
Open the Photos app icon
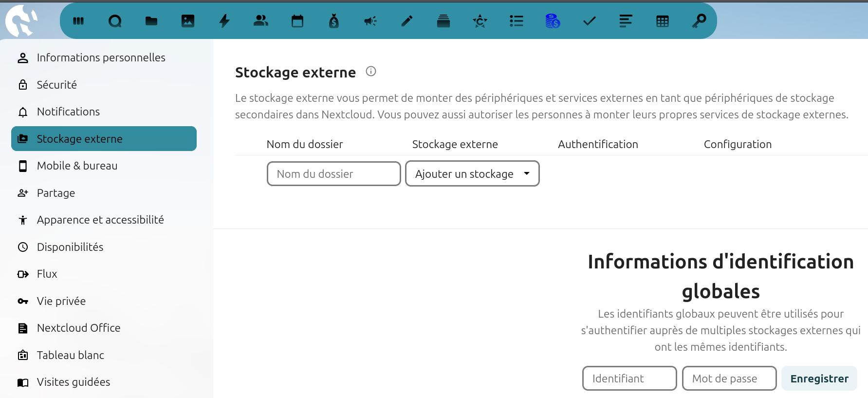188,21
